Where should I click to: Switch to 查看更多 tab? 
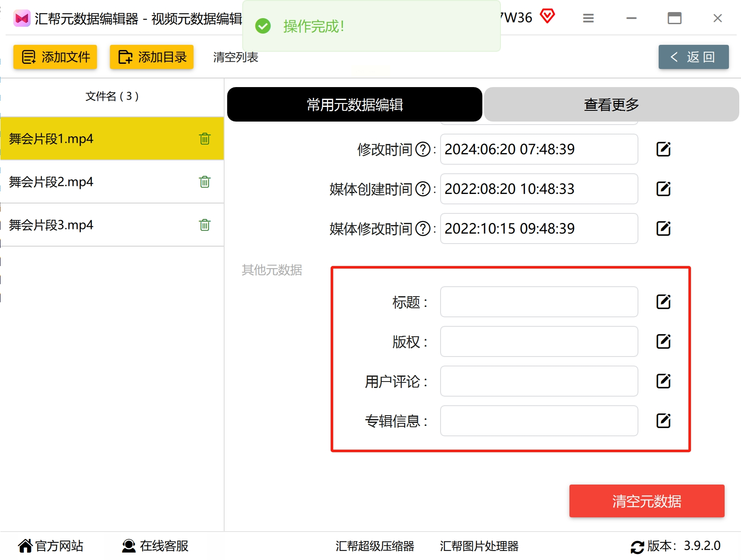(611, 104)
